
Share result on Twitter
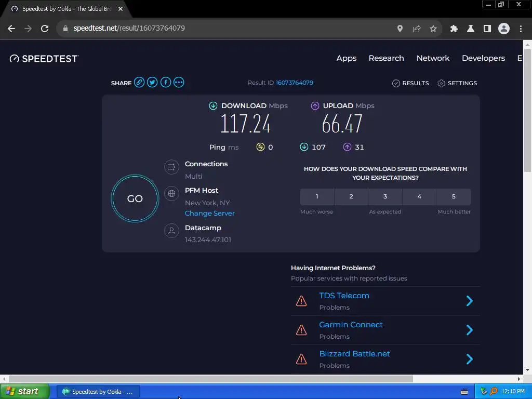coord(152,83)
